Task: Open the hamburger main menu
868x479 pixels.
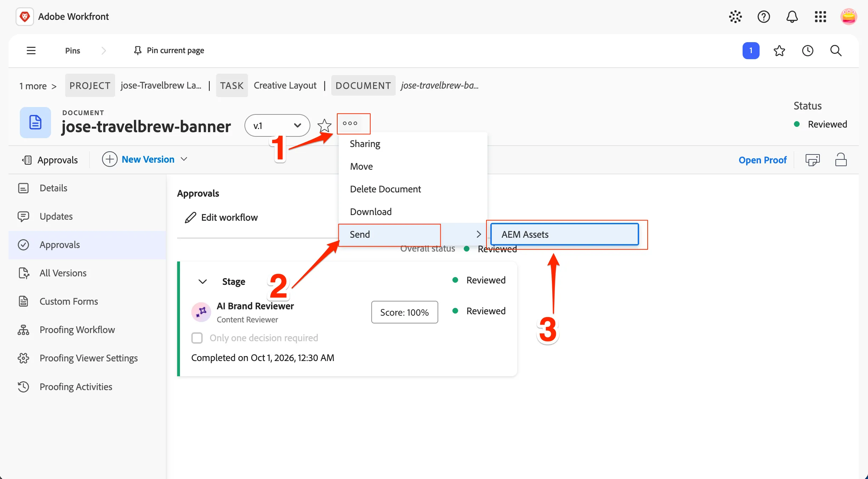Action: pyautogui.click(x=31, y=50)
